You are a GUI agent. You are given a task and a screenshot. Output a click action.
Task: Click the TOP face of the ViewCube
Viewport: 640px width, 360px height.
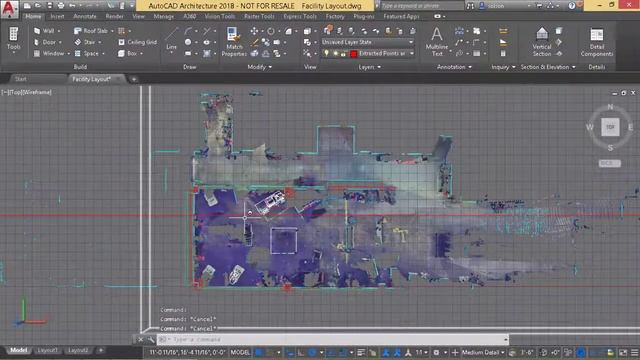click(610, 127)
